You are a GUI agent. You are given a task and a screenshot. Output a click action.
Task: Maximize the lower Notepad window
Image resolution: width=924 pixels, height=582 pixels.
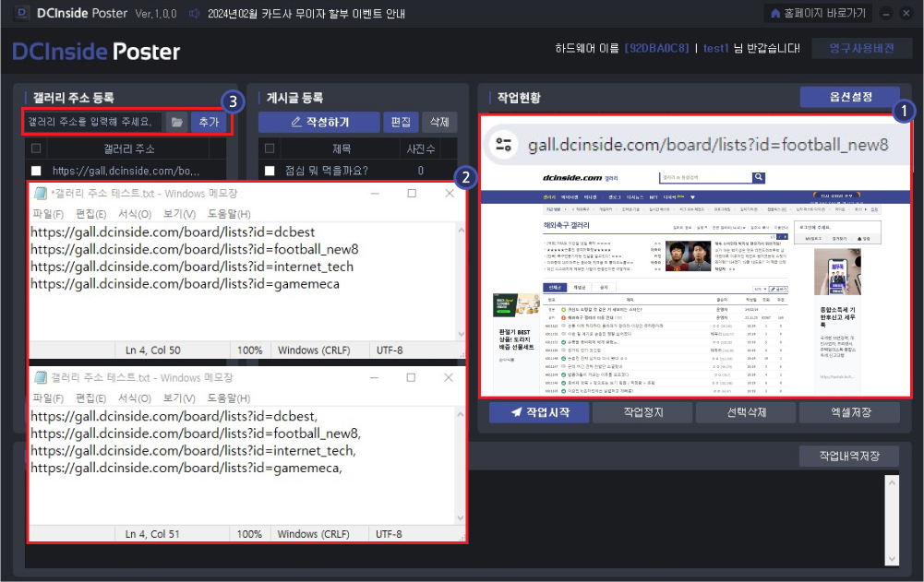pos(411,377)
